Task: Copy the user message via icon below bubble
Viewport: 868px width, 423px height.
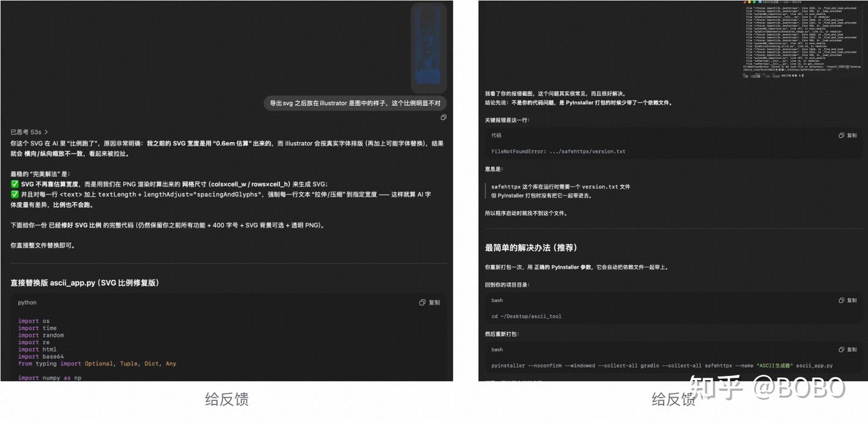Action: (443, 117)
